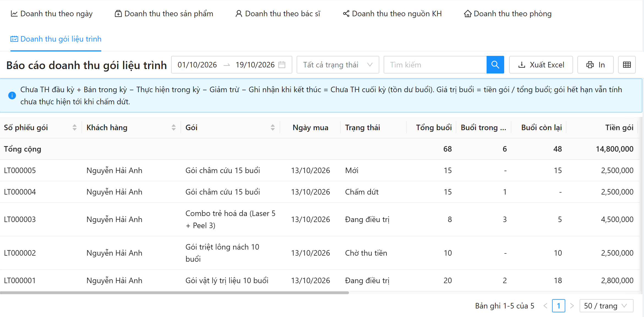Screen dimensions: 644x317
Task: Sort by Số phiếu gói column arrows
Action: point(75,127)
